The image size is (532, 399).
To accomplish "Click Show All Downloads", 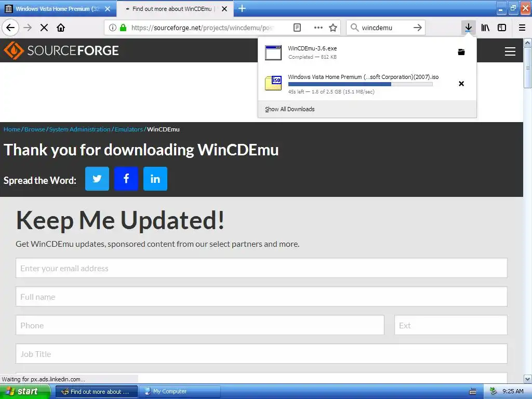I will (x=290, y=109).
